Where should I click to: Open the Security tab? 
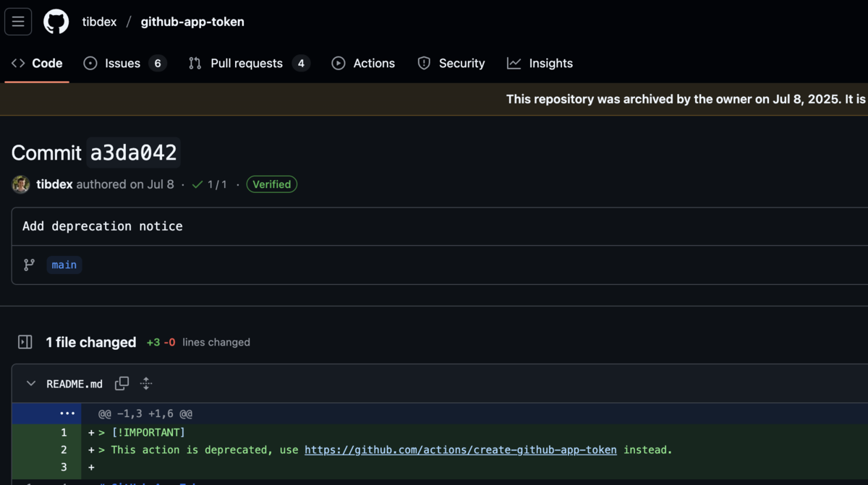coord(451,64)
